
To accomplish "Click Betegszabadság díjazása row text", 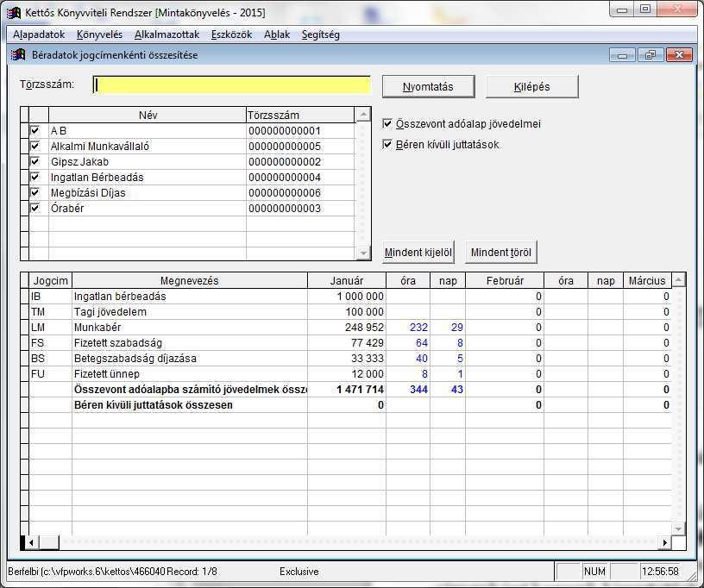I will point(135,359).
